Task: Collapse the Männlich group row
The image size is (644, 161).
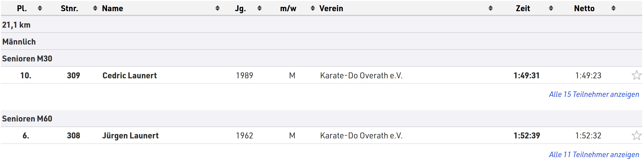Action: 19,42
